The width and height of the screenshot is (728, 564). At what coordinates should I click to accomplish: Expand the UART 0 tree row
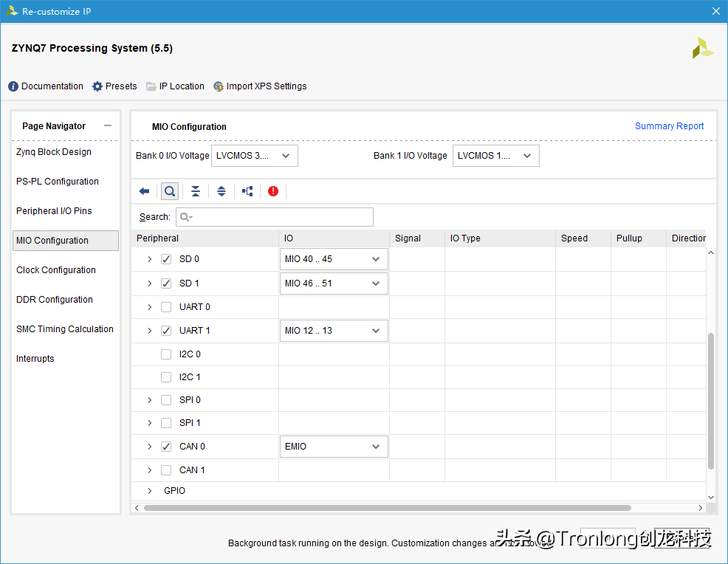(x=149, y=307)
